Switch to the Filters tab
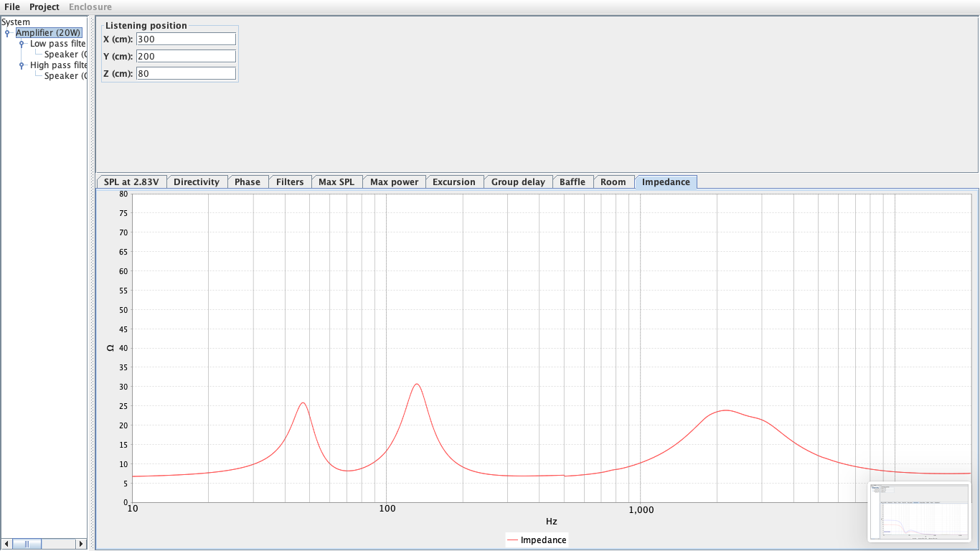This screenshot has height=551, width=980. pyautogui.click(x=290, y=182)
